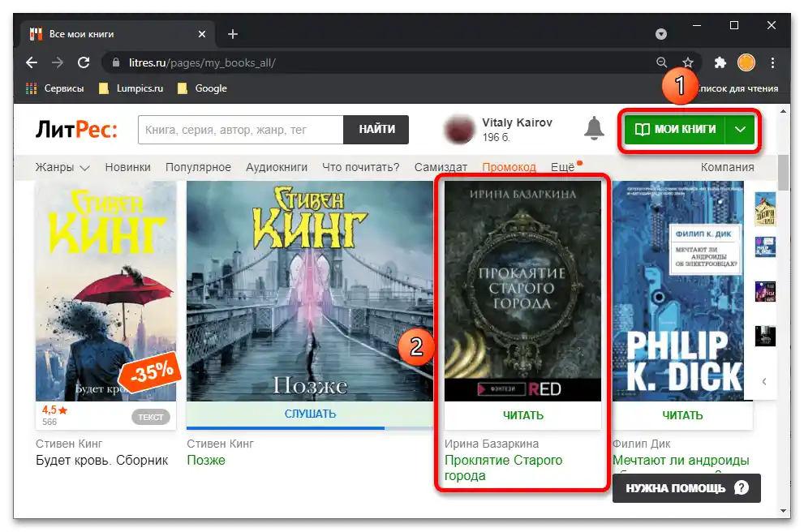
Task: Open the Аудиокниги section
Action: click(x=277, y=167)
